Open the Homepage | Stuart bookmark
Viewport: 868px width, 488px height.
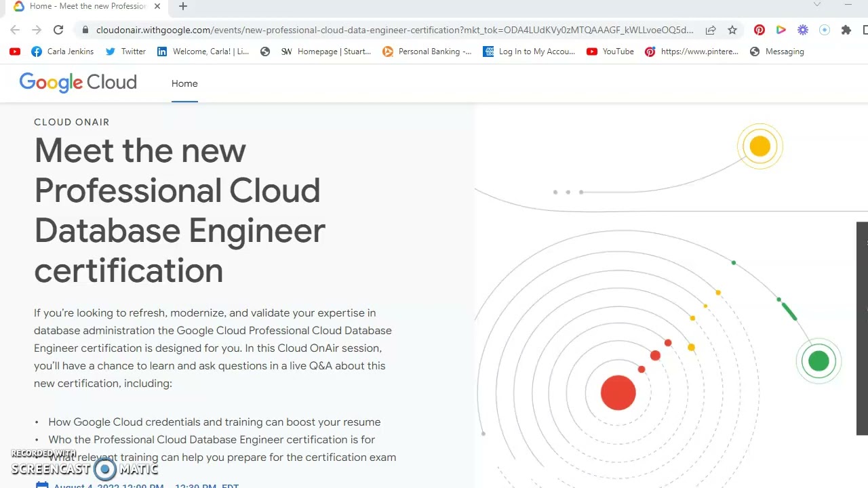click(326, 52)
